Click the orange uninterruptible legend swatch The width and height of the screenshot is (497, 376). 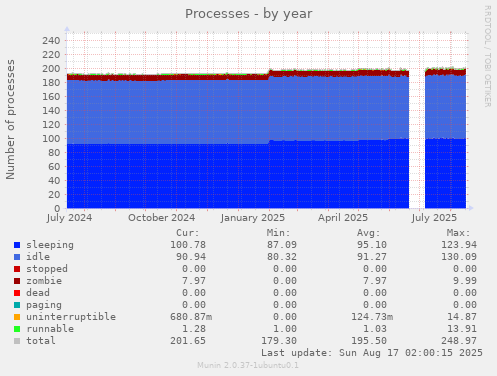[17, 317]
